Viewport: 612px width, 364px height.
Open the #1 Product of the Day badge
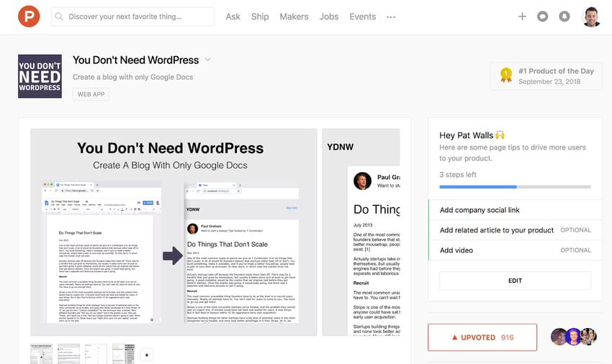coord(546,76)
